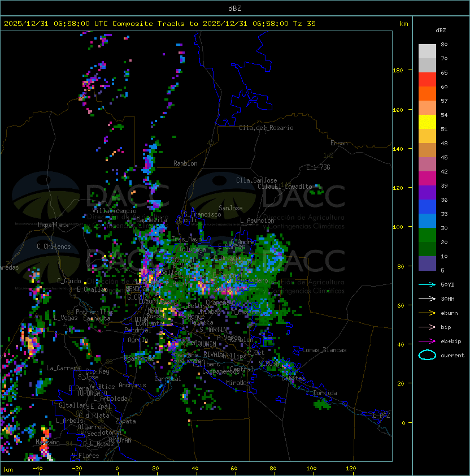The image size is (470, 476).
Task: Click the 'Lomas_Blancas' map label
Action: [x=324, y=350]
